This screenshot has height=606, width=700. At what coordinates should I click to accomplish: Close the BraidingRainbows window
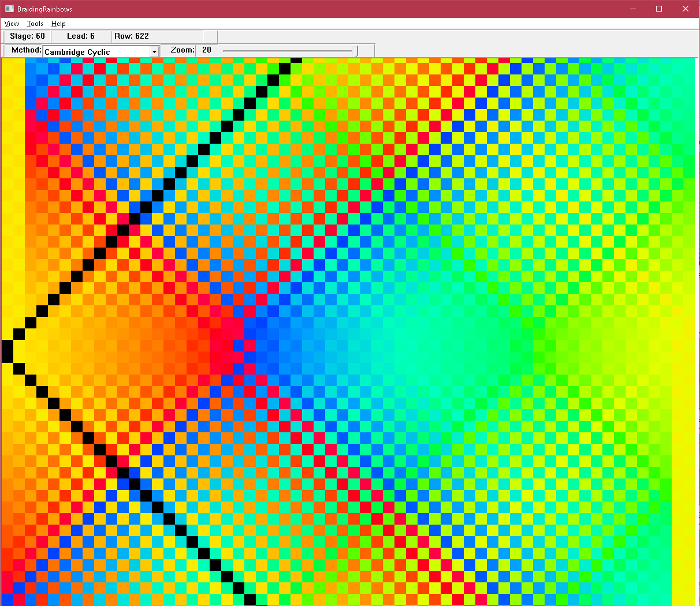[686, 9]
